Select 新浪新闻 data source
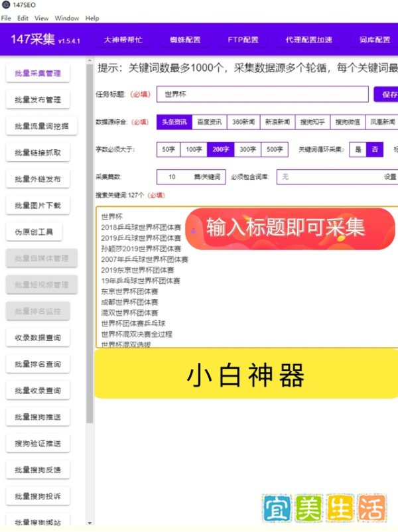The width and height of the screenshot is (398, 532). point(277,122)
